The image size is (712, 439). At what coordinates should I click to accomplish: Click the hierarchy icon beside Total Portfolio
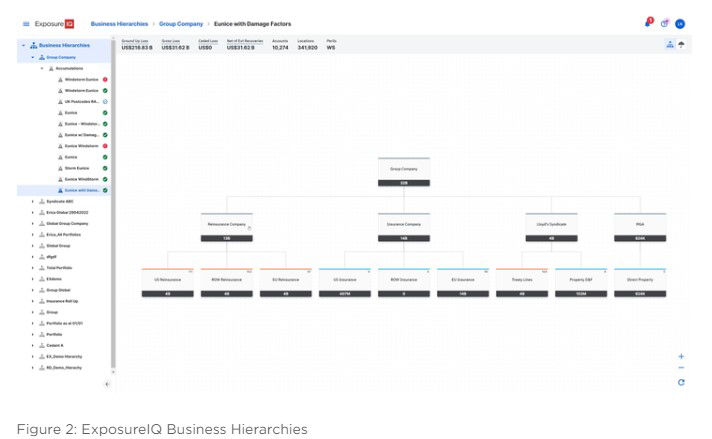pos(42,268)
